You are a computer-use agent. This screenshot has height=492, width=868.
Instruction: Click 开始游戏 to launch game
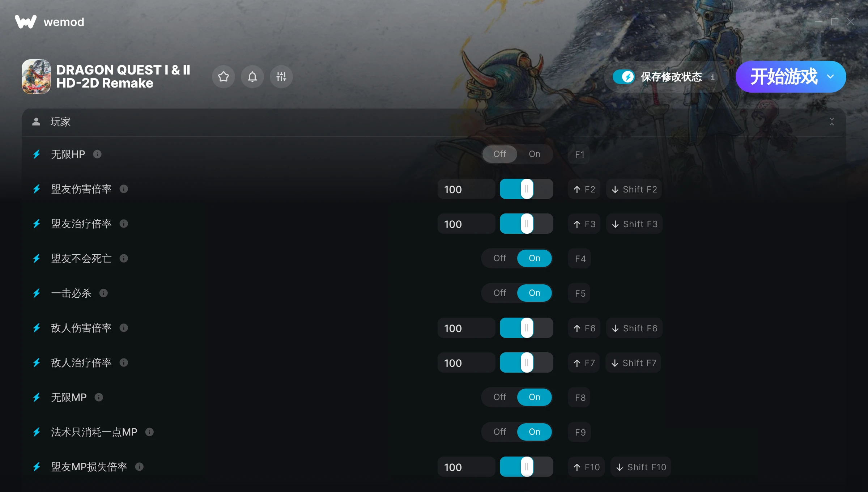784,77
